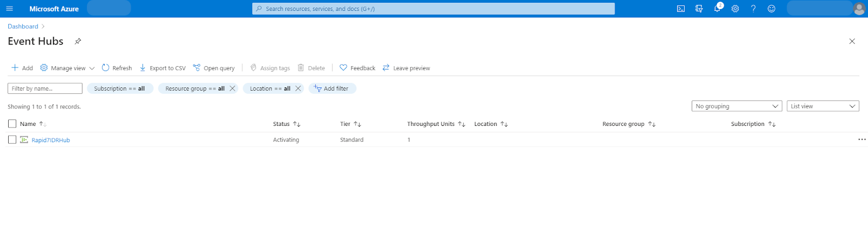Tick the Rapid7IDRHub row checkbox

coord(12,139)
